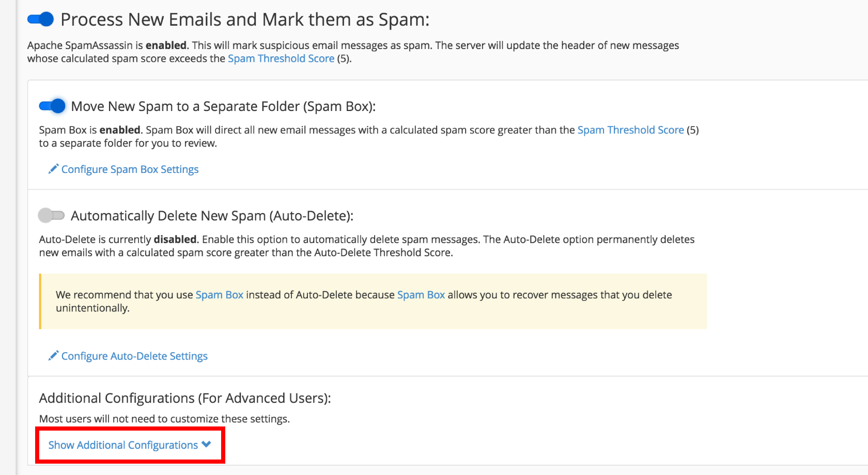Screen dimensions: 868x475
Task: Enable Automatically Delete New Spam switch
Action: pyautogui.click(x=51, y=215)
